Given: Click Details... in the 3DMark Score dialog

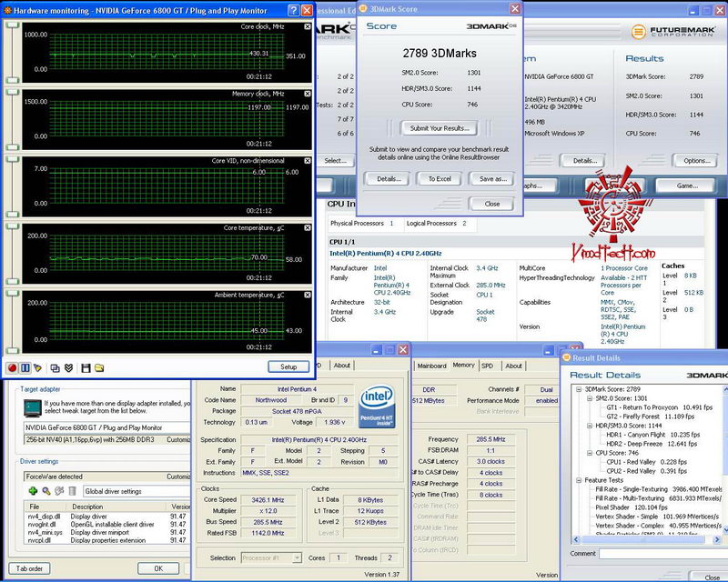Looking at the screenshot, I should 386,178.
